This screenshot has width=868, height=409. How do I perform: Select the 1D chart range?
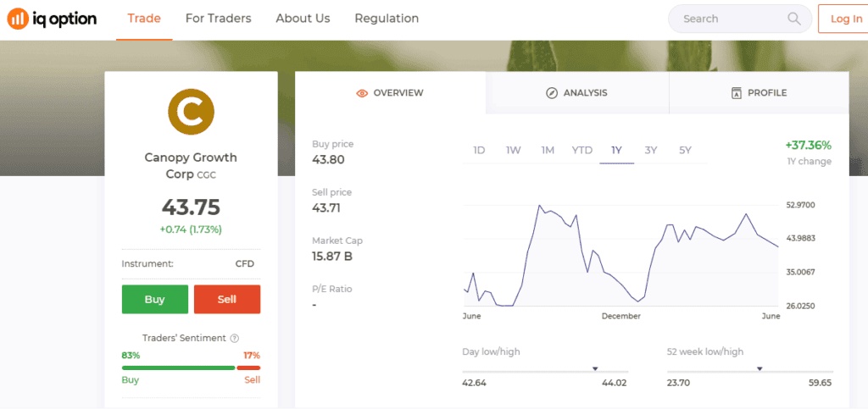(x=480, y=151)
